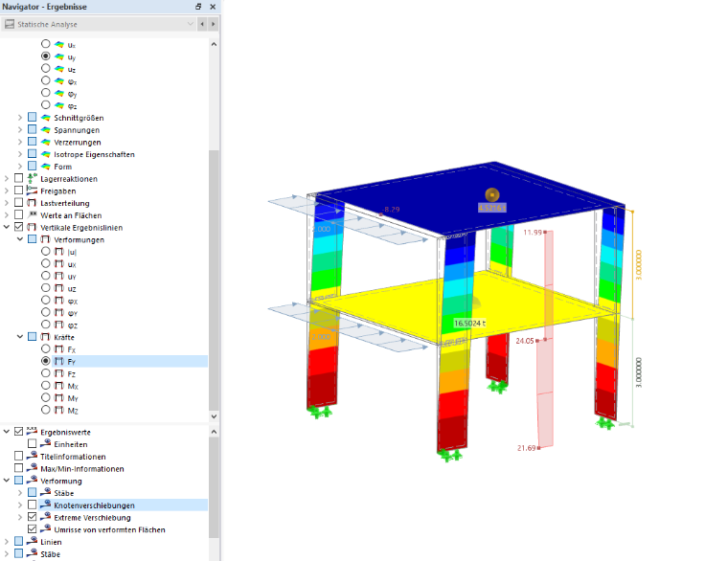Click the Max/Min-Informationen icon

pos(32,468)
